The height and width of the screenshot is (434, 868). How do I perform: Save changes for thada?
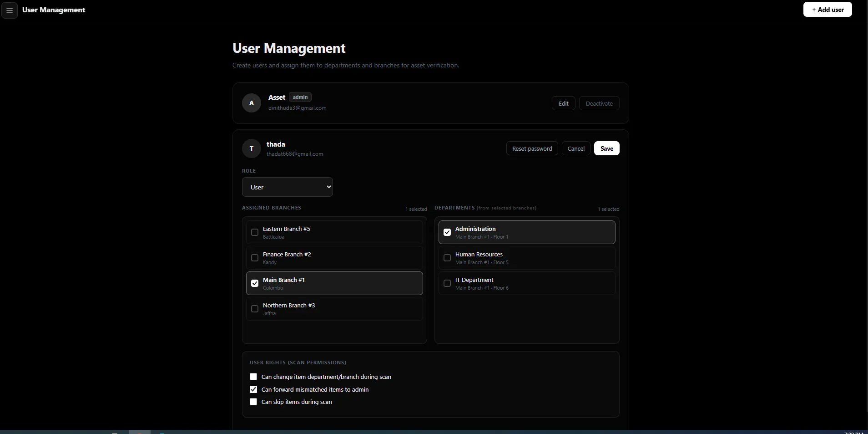(607, 148)
